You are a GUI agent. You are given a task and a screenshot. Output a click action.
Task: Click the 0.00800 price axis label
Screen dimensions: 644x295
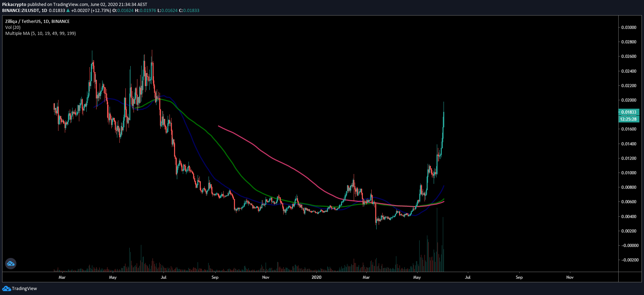(629, 187)
